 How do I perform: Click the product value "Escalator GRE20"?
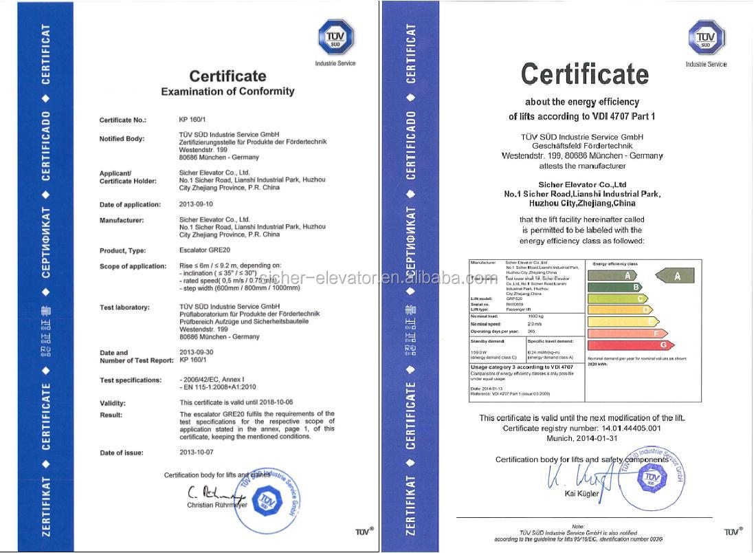(205, 250)
